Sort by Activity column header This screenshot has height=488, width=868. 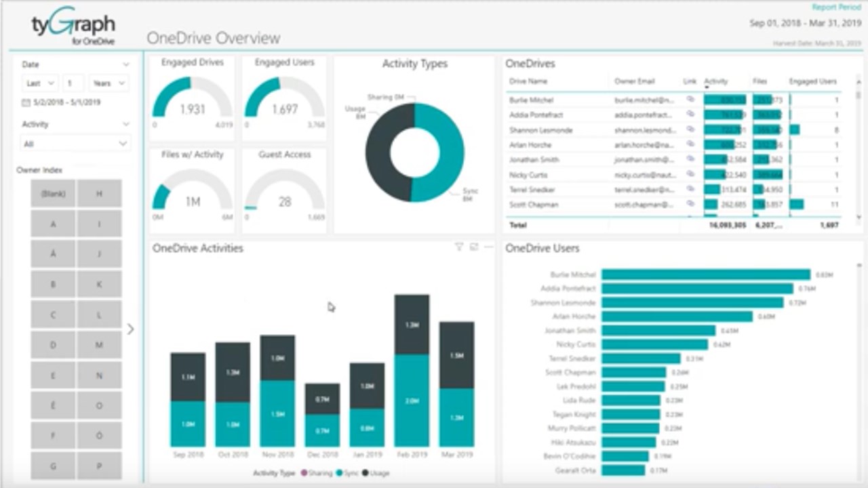click(x=715, y=81)
